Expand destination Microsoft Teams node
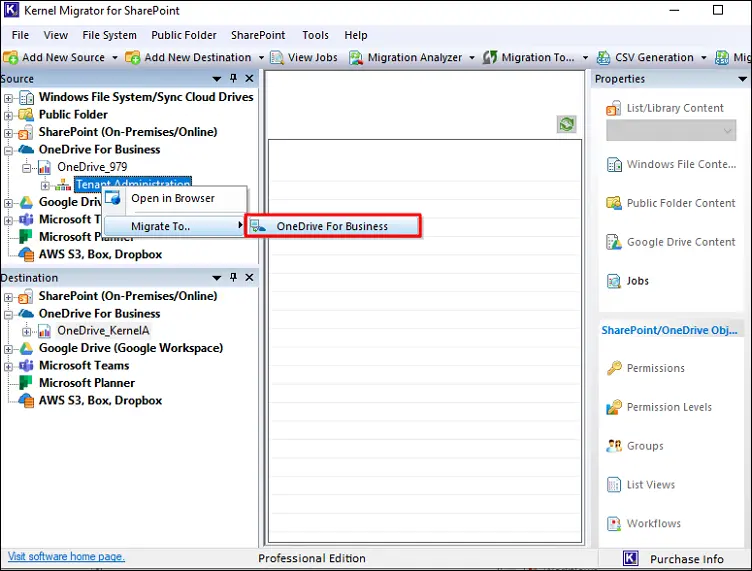Viewport: 752px width, 571px height. pos(8,367)
